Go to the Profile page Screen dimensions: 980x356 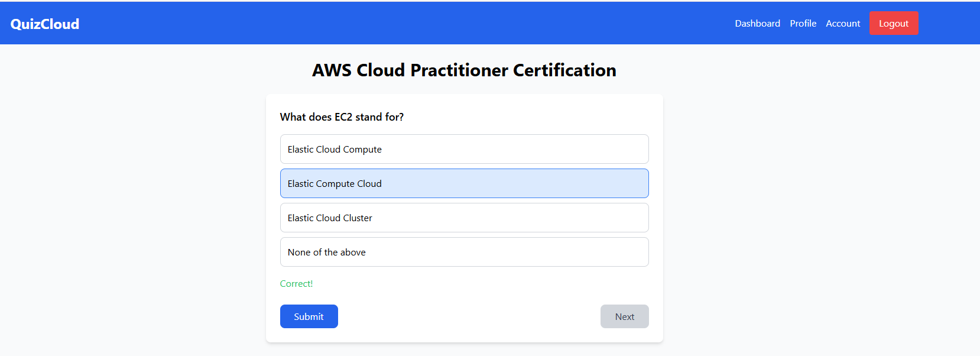tap(803, 24)
